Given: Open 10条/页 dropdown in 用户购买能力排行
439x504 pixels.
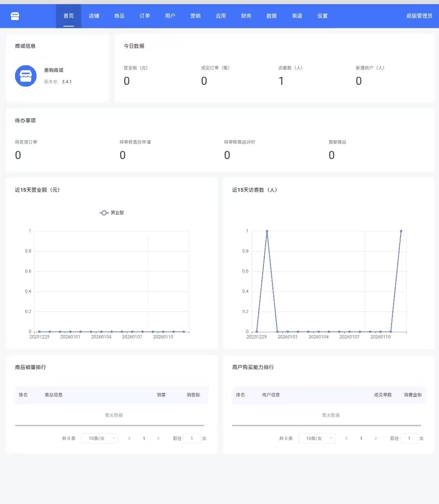Looking at the screenshot, I should coord(317,438).
